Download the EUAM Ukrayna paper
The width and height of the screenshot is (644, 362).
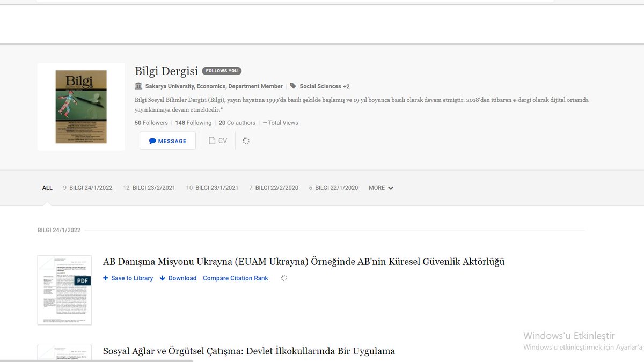pyautogui.click(x=178, y=278)
